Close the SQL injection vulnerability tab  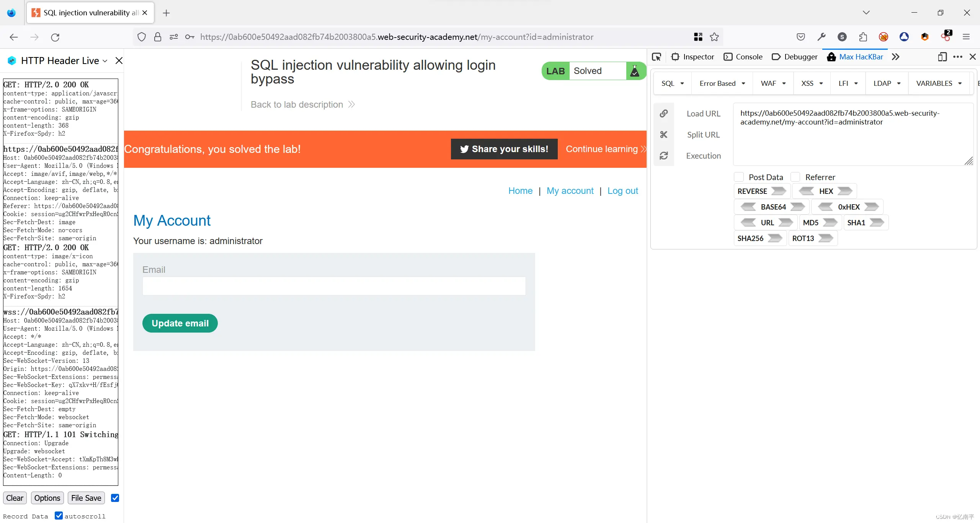145,13
